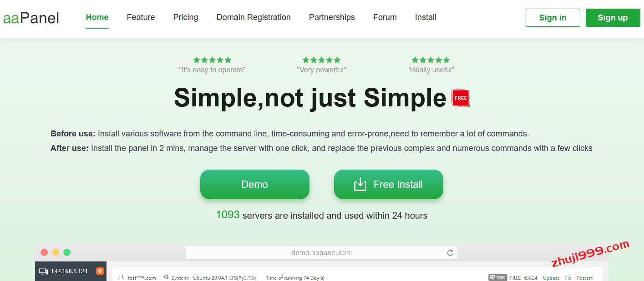This screenshot has width=644, height=281.
Task: Click the orange 0 notification badge
Action: pos(100,271)
